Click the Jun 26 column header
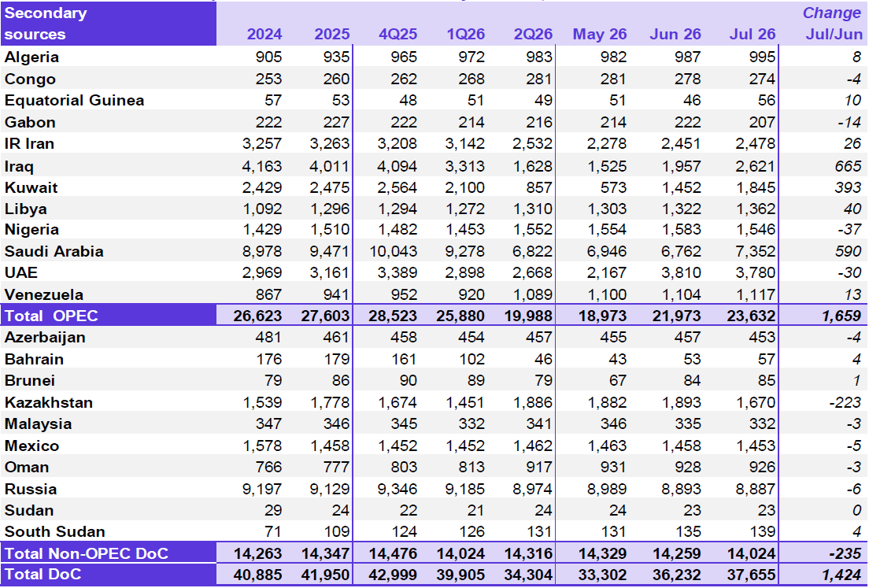This screenshot has height=588, width=869. 675,35
